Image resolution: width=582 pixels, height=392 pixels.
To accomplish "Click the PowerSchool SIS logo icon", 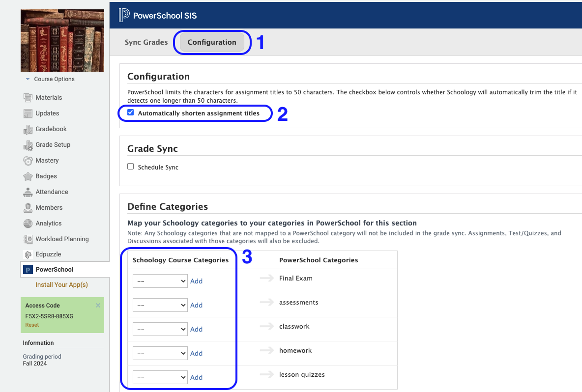I will pos(124,15).
